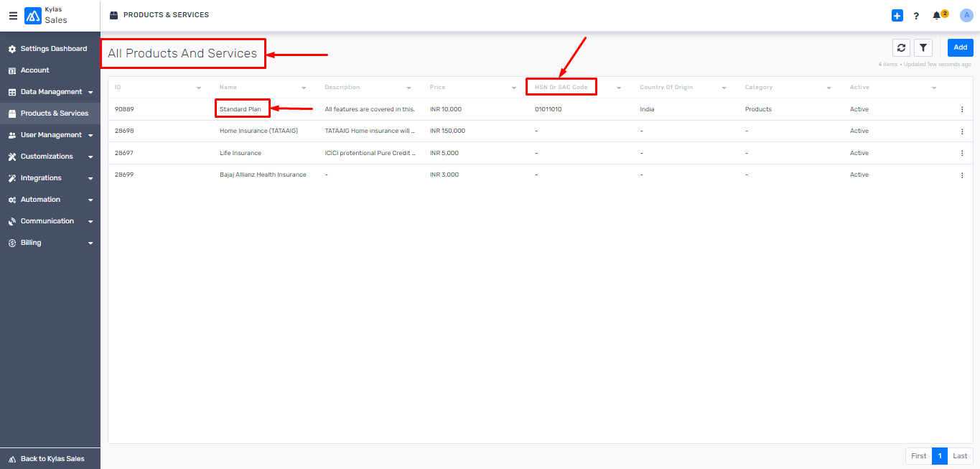Go to the First page

919,456
